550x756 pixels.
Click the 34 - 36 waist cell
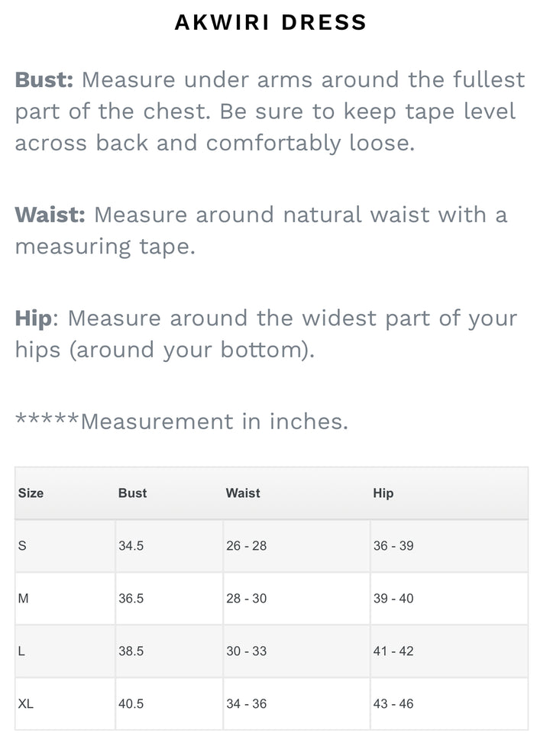[x=246, y=704]
